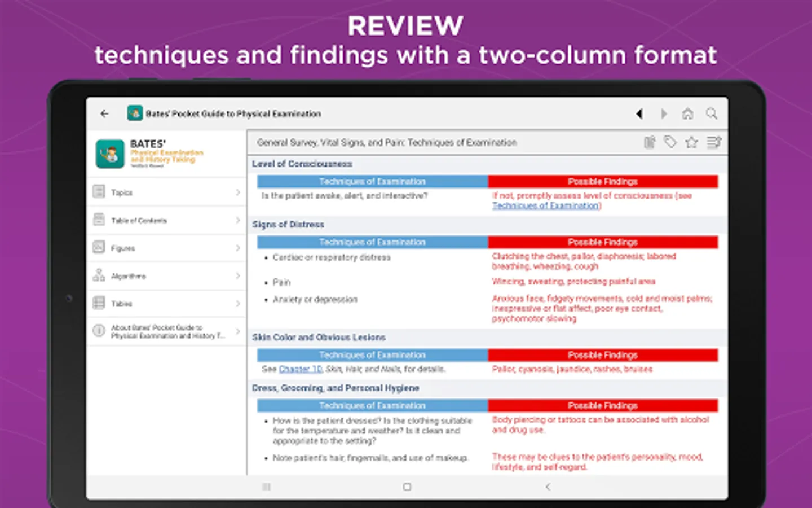Open the Figures menu item
Viewport: 812px width, 508px height.
[x=167, y=248]
